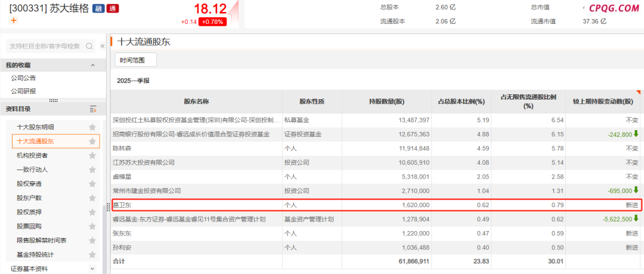Star the 十大股东明细 item

pos(92,127)
